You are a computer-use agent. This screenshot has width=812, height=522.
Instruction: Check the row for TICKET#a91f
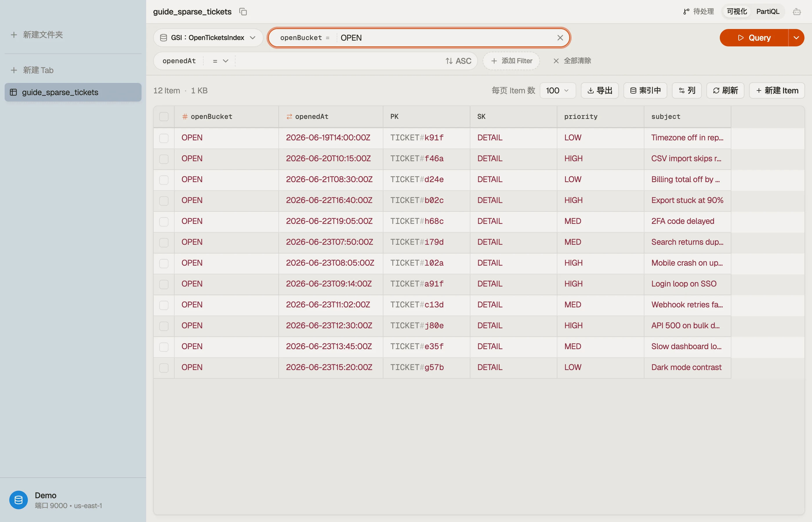coord(164,284)
